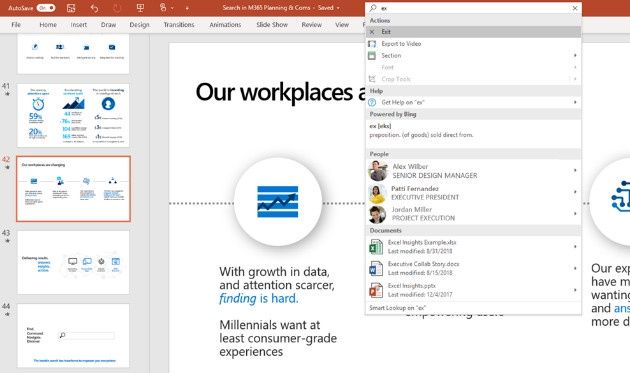Click the Undo arrow icon
The height and width of the screenshot is (373, 630).
pyautogui.click(x=94, y=8)
